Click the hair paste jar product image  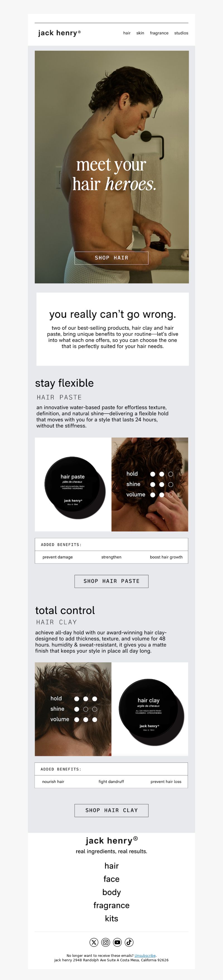(x=73, y=484)
